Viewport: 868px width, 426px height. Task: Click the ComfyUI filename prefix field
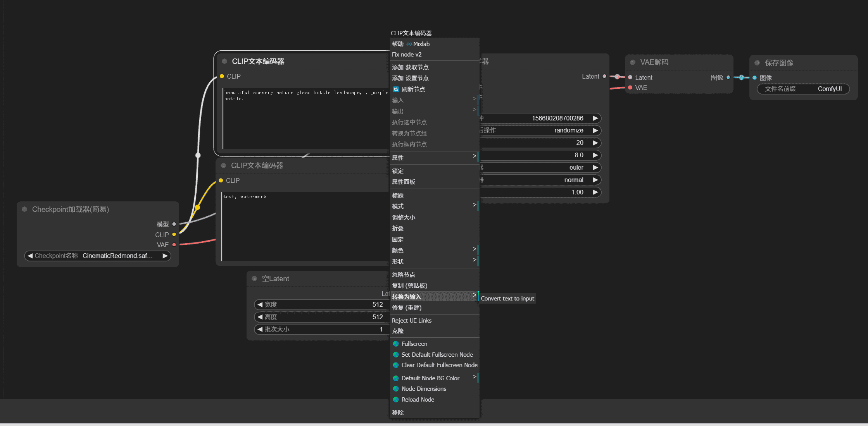(x=803, y=89)
